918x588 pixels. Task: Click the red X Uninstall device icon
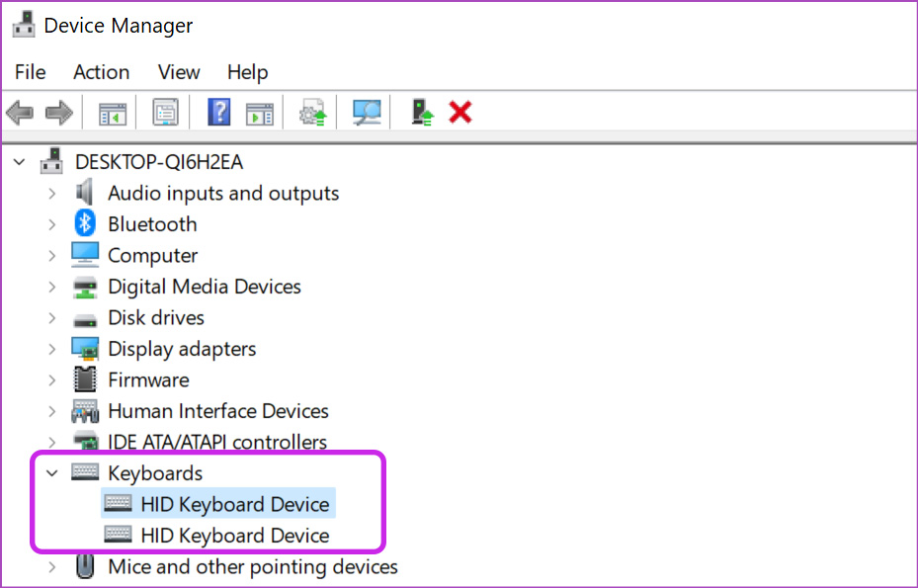coord(460,112)
